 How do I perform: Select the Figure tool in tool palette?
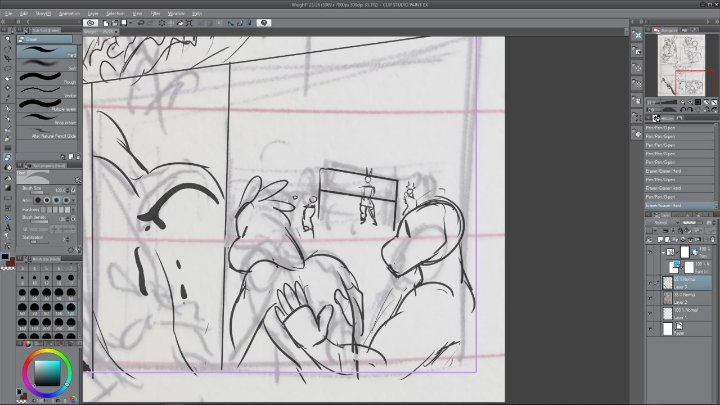[x=8, y=198]
